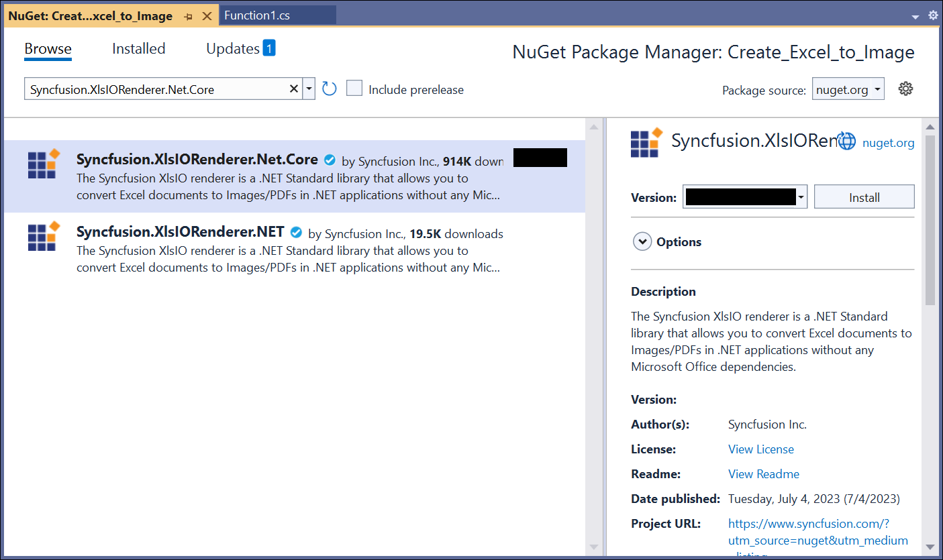943x560 pixels.
Task: Select Syncfusion.XlsIORenderer.Net.Core package row title
Action: point(197,160)
